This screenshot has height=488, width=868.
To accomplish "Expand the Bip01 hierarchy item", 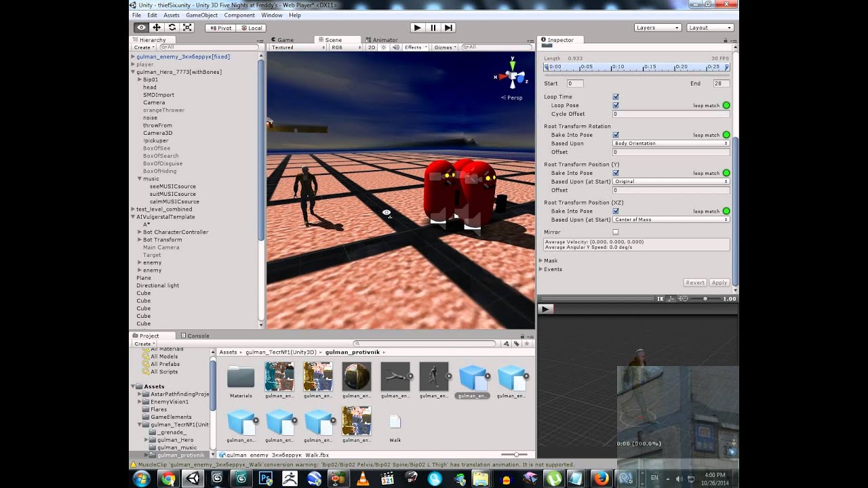I will [x=140, y=79].
